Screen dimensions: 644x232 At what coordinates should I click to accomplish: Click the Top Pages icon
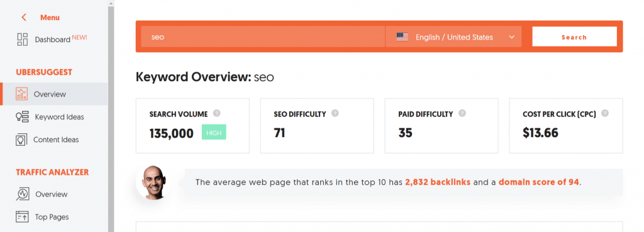pyautogui.click(x=22, y=217)
